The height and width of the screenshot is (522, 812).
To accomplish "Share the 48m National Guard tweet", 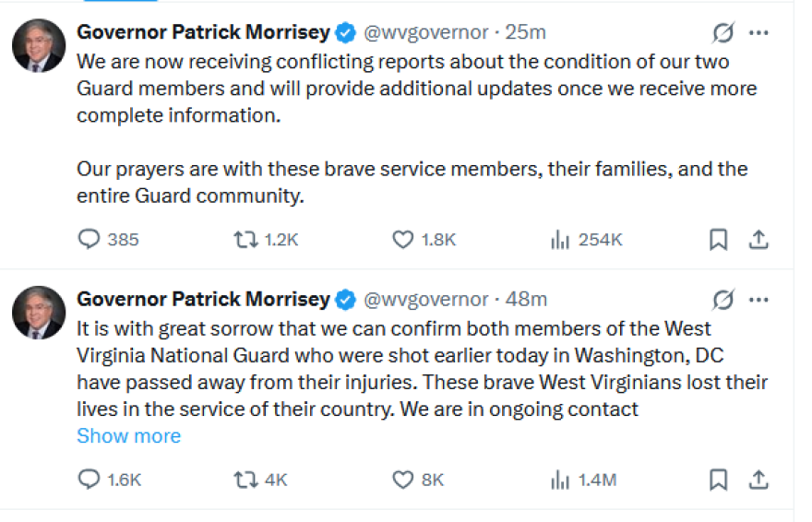I will 758,480.
